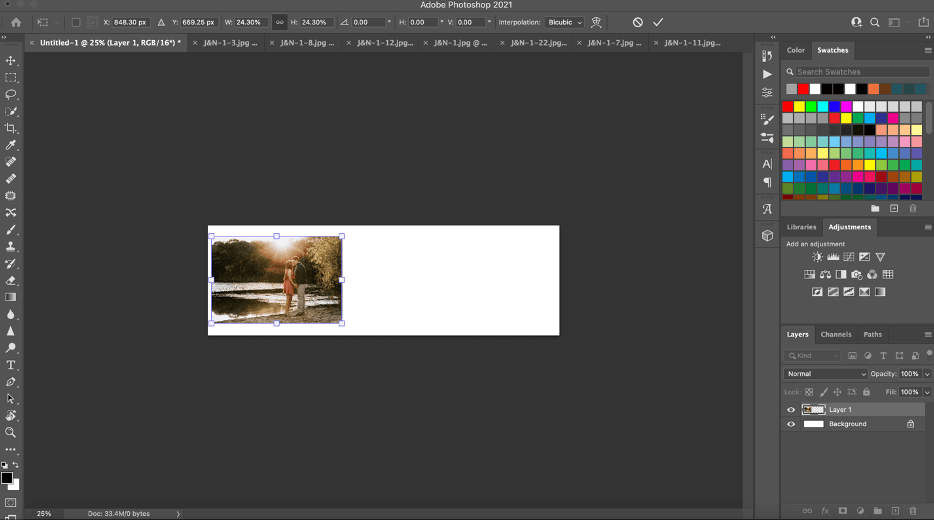934x520 pixels.
Task: Cancel the transform with the circle-slash icon
Action: (637, 23)
